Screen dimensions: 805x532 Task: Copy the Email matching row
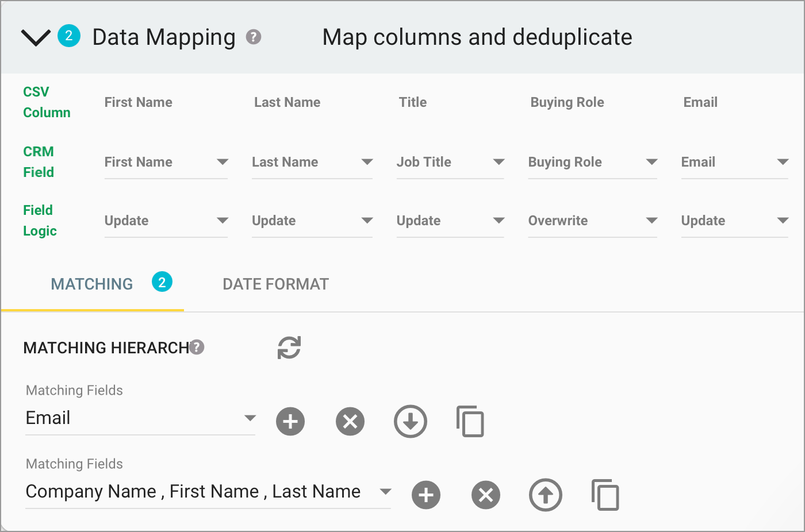coord(470,422)
